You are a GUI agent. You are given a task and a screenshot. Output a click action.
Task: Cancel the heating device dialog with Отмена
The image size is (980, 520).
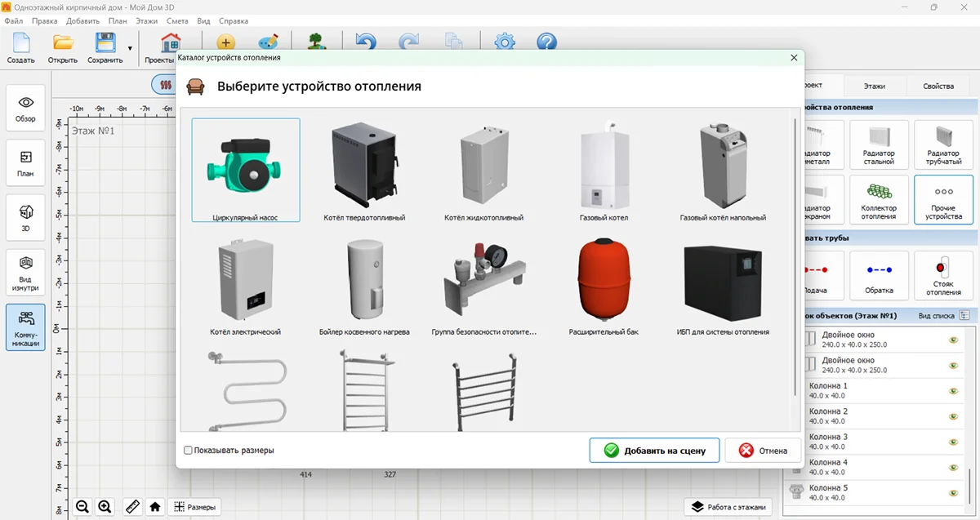(x=762, y=451)
